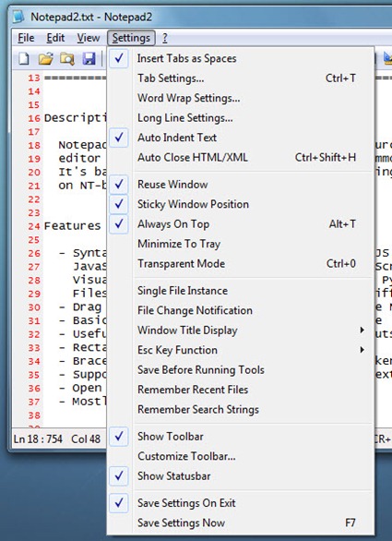
Task: Open Tab Settings... dialog
Action: [x=241, y=78]
